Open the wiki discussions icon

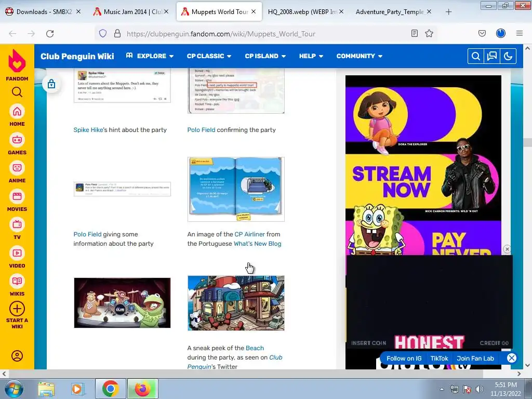[492, 56]
